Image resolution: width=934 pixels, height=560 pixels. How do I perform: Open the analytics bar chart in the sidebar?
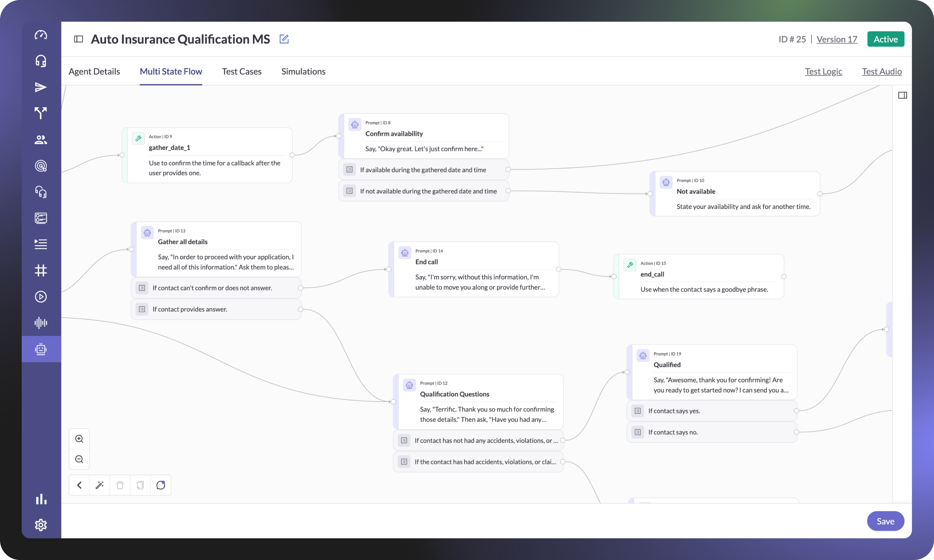41,499
